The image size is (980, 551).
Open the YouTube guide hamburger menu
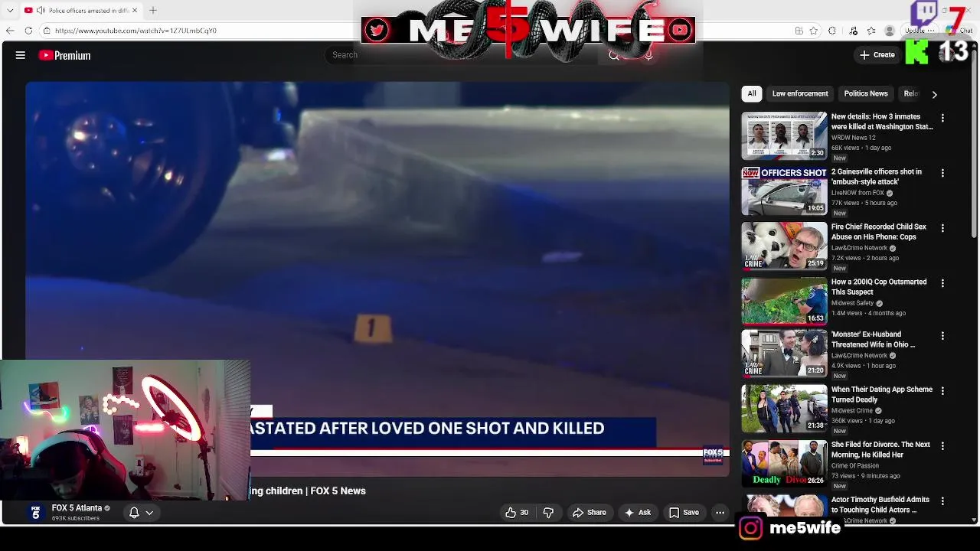(21, 55)
